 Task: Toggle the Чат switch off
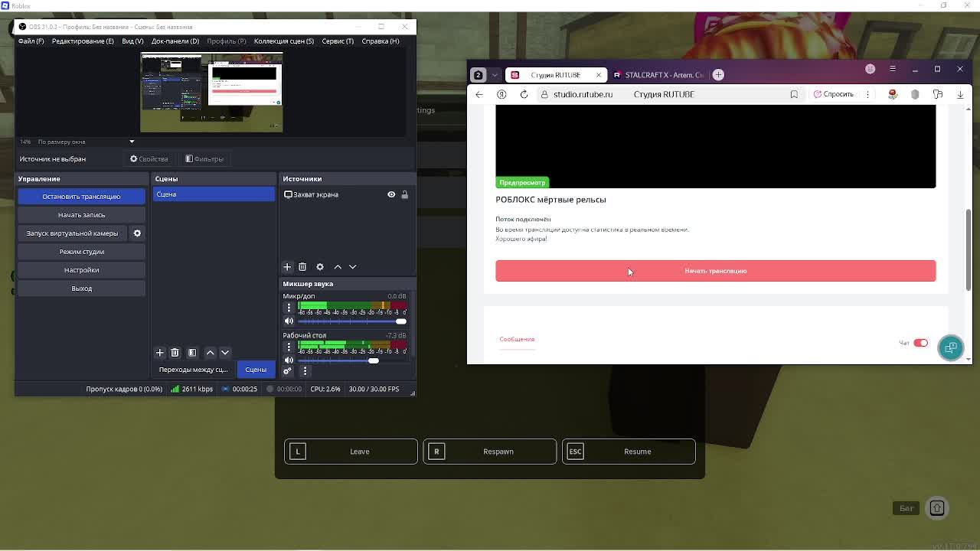[x=920, y=343]
